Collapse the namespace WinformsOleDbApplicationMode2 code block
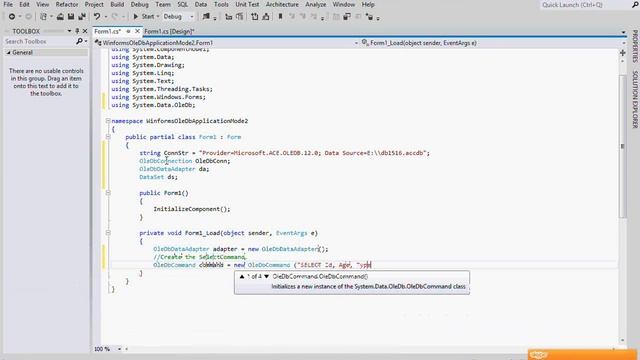 click(x=108, y=121)
